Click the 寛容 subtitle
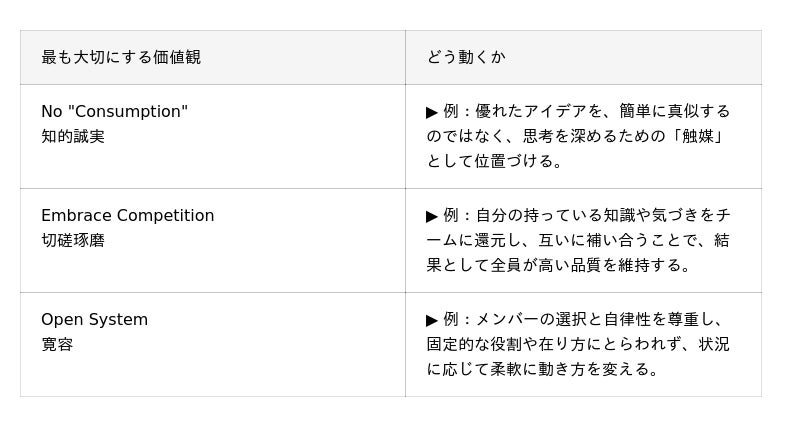This screenshot has width=800, height=427. coord(57,344)
